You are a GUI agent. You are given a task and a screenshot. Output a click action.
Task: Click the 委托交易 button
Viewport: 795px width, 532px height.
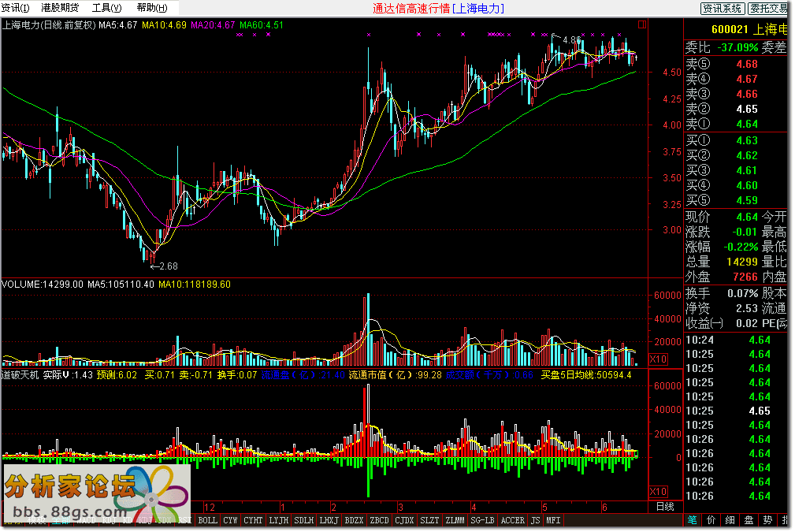pyautogui.click(x=767, y=8)
